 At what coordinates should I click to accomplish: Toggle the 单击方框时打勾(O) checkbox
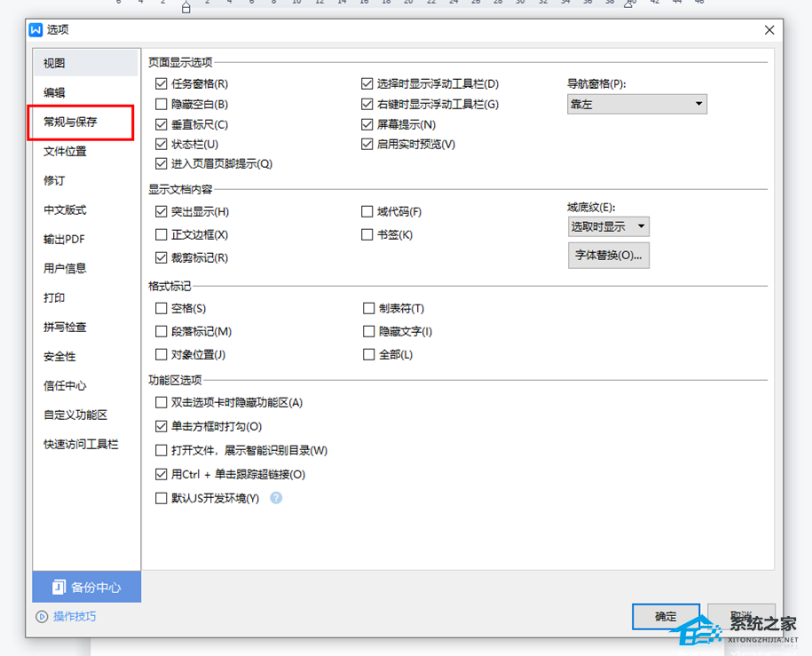point(161,426)
